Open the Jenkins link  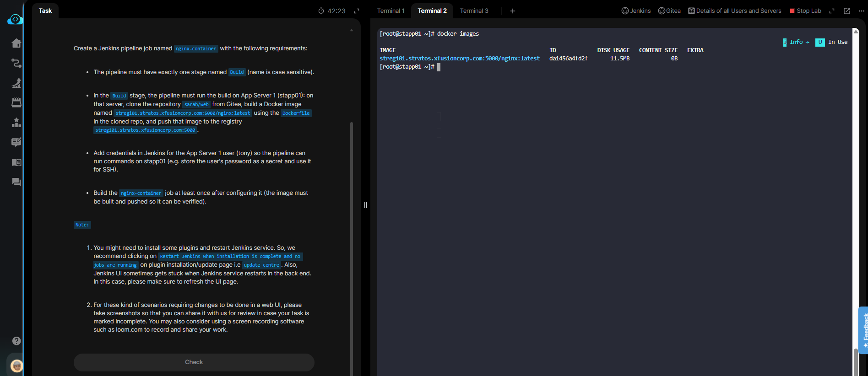636,11
